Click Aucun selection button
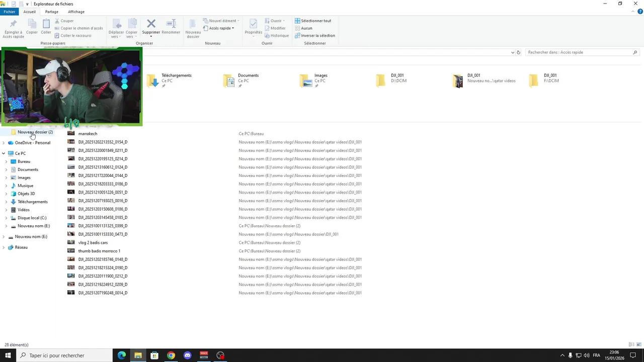This screenshot has height=362, width=644. click(x=303, y=28)
